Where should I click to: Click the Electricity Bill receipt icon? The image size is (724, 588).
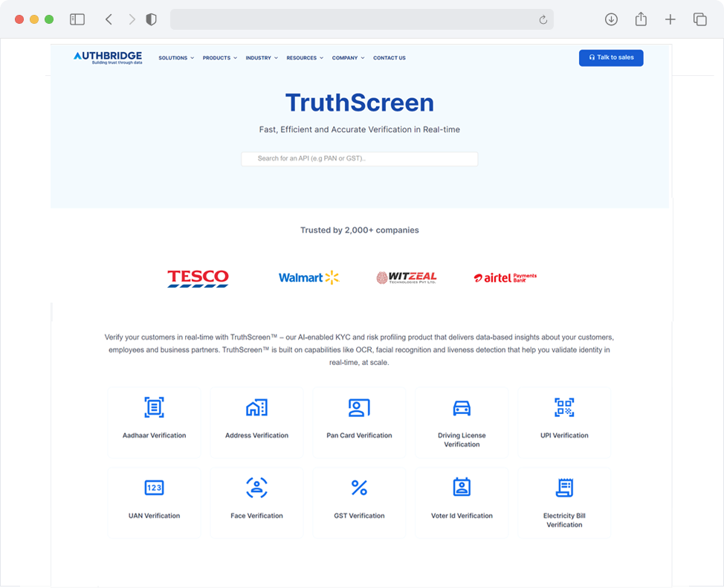pyautogui.click(x=564, y=488)
